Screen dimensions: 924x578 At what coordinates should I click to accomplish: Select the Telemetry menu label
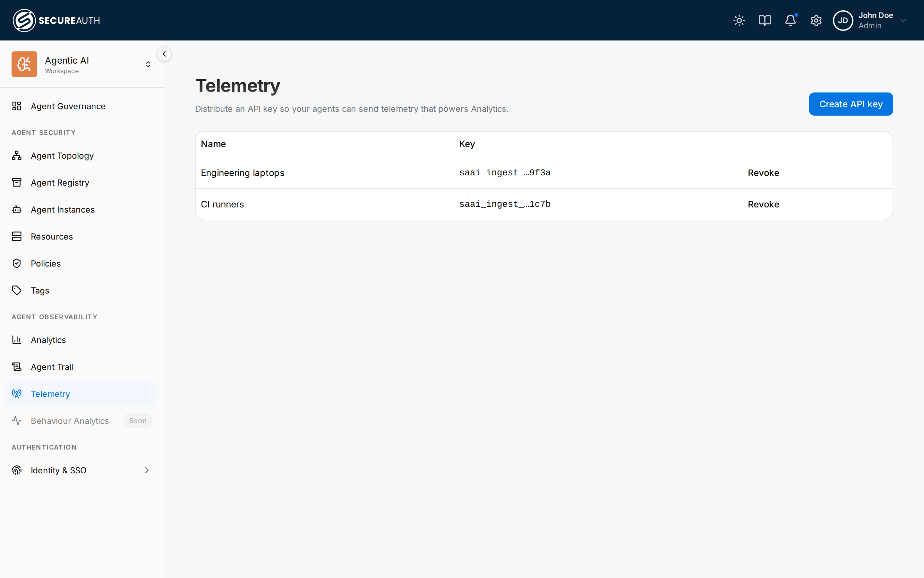pyautogui.click(x=50, y=394)
